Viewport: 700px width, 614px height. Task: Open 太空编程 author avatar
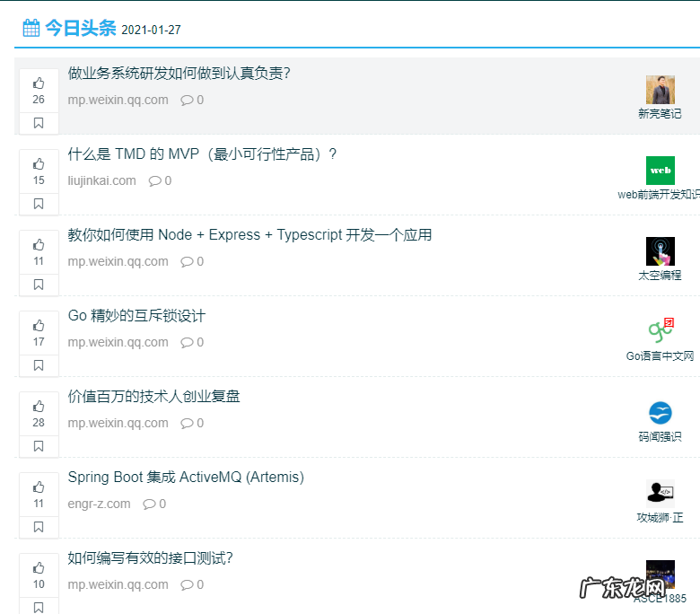tap(661, 251)
